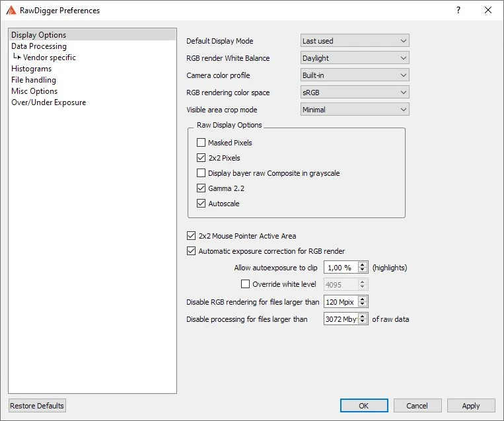
Task: Go to Over/Under Exposure settings
Action: tap(48, 102)
